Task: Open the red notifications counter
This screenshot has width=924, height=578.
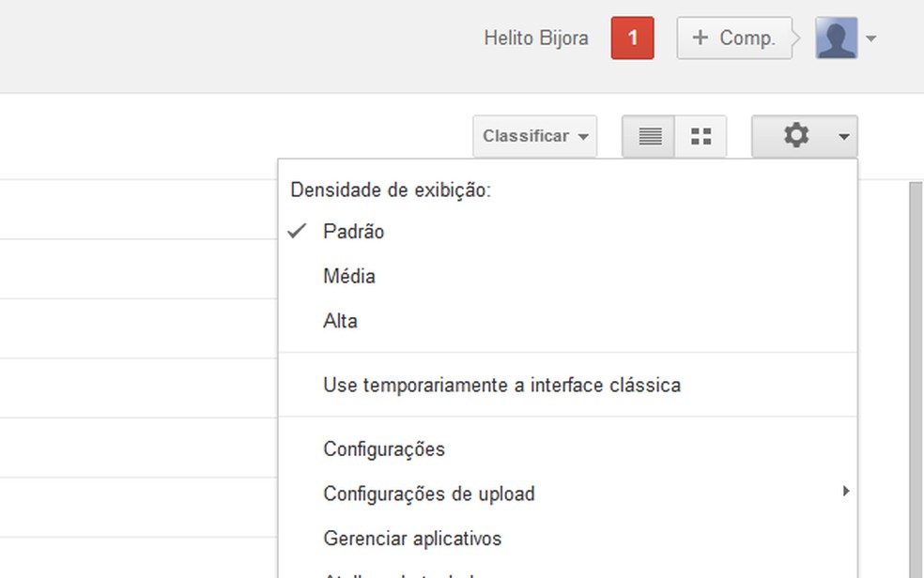Action: pyautogui.click(x=632, y=38)
